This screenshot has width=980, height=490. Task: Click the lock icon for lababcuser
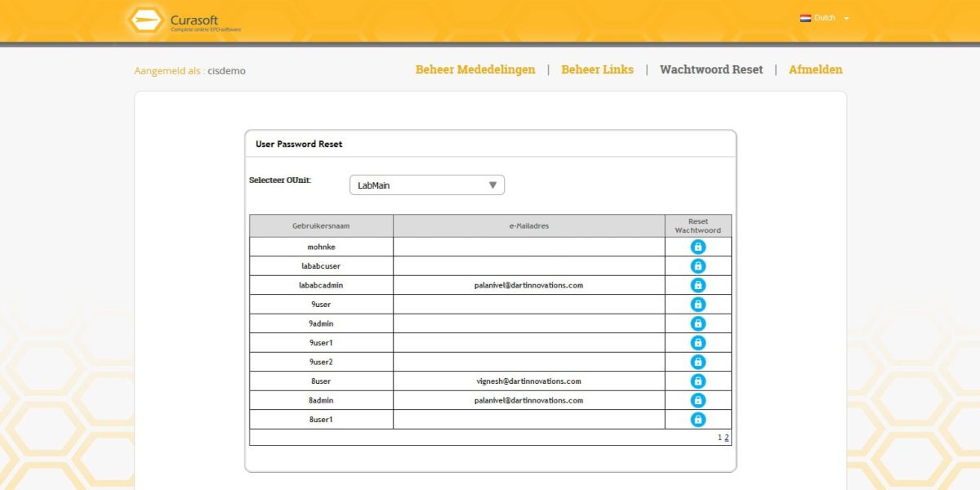pos(698,265)
